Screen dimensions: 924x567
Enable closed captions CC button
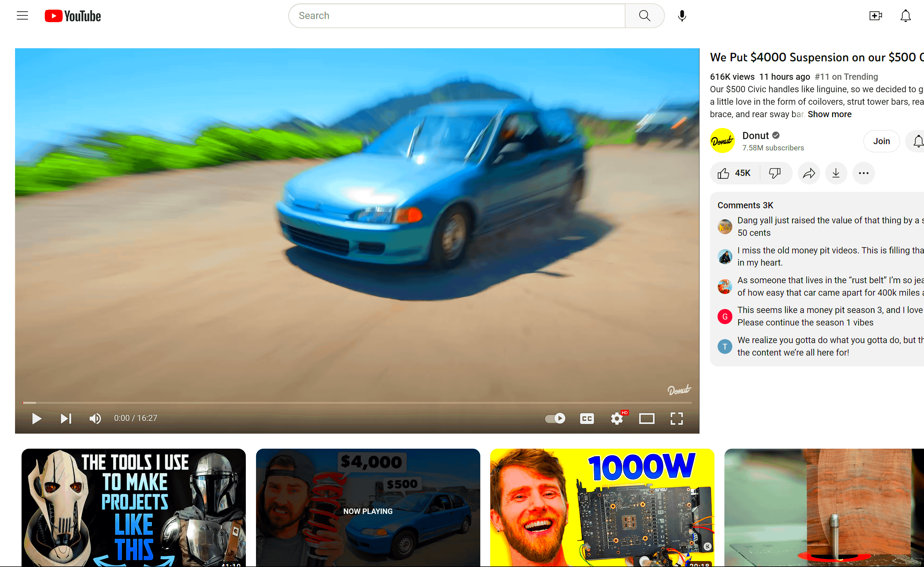coord(586,418)
